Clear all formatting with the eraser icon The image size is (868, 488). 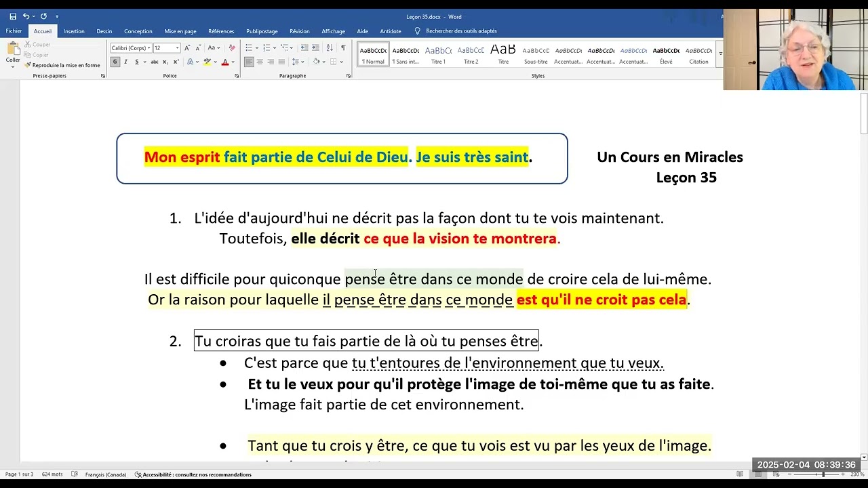[x=232, y=48]
